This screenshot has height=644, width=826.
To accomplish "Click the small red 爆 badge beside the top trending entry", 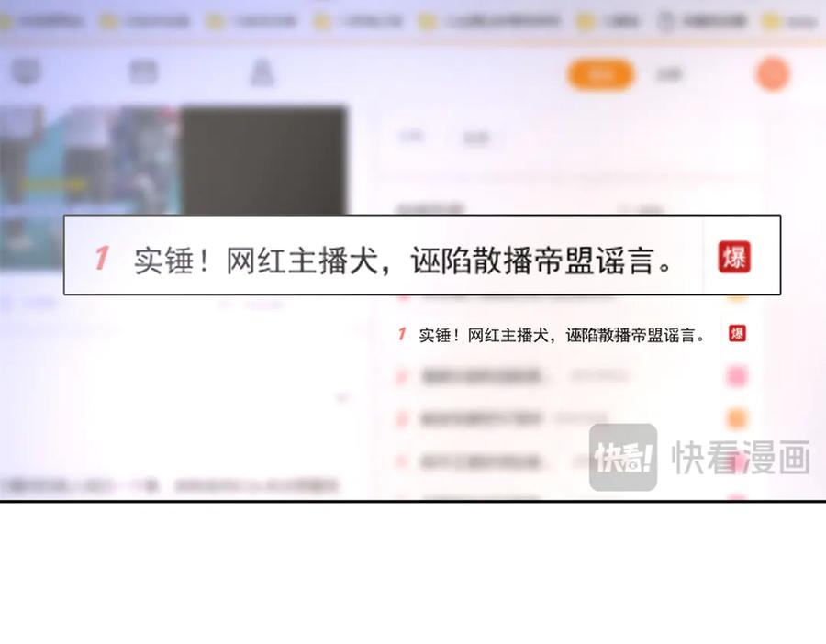I will click(x=737, y=334).
